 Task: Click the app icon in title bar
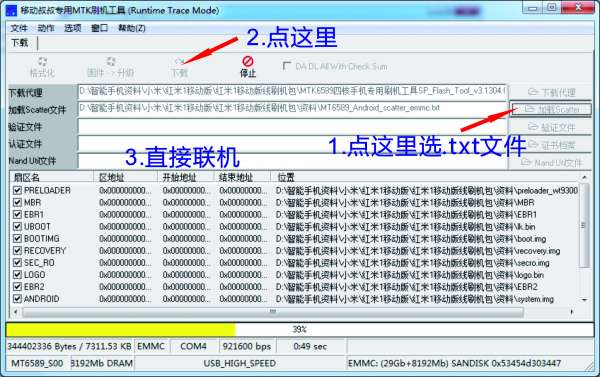(11, 11)
